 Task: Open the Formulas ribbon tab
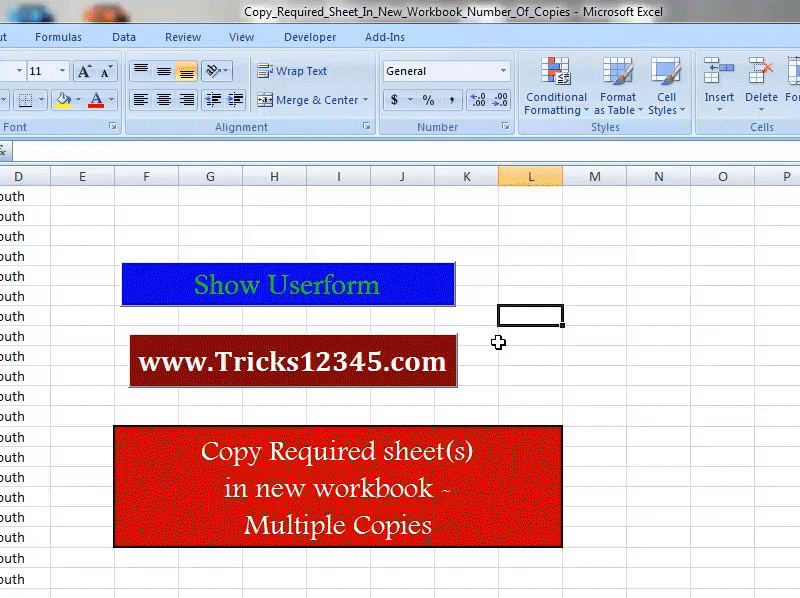58,37
